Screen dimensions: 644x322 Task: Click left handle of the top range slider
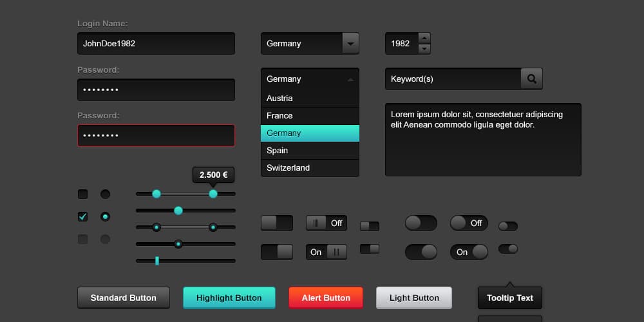156,194
